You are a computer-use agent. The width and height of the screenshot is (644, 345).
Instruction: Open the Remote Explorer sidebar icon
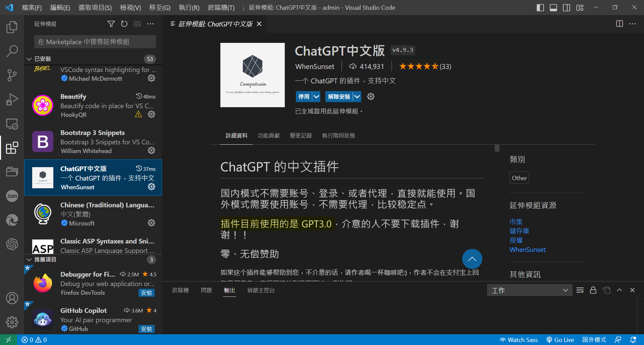pos(12,124)
